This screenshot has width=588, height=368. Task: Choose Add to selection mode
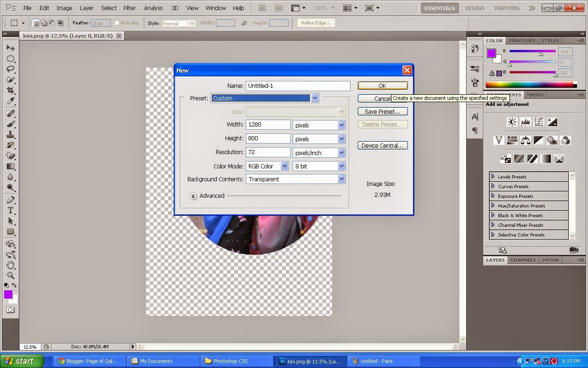pos(44,23)
